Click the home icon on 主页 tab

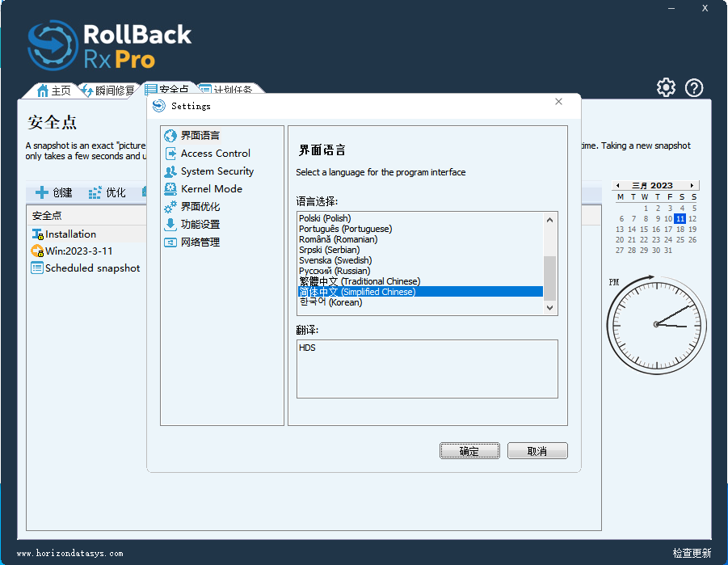point(42,91)
